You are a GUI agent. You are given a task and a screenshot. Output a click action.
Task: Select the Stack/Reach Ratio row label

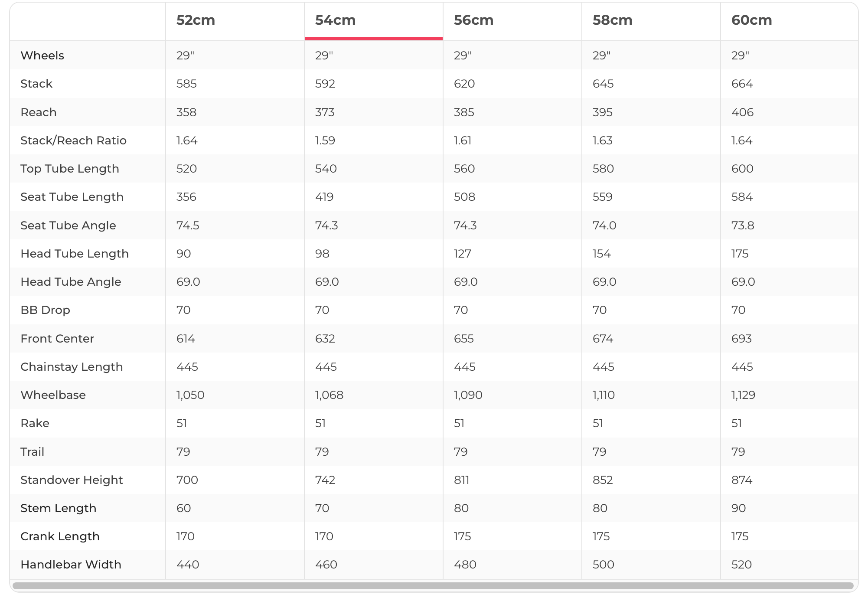click(x=73, y=140)
